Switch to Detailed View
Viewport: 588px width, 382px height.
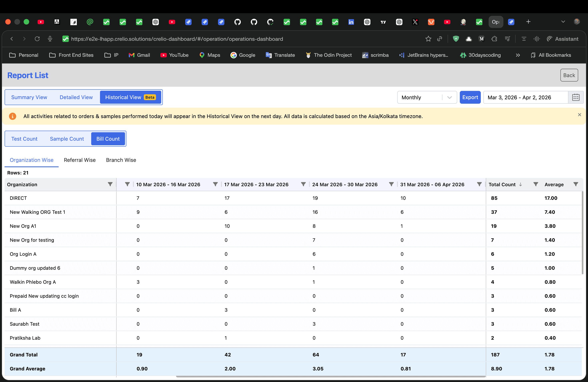click(76, 97)
